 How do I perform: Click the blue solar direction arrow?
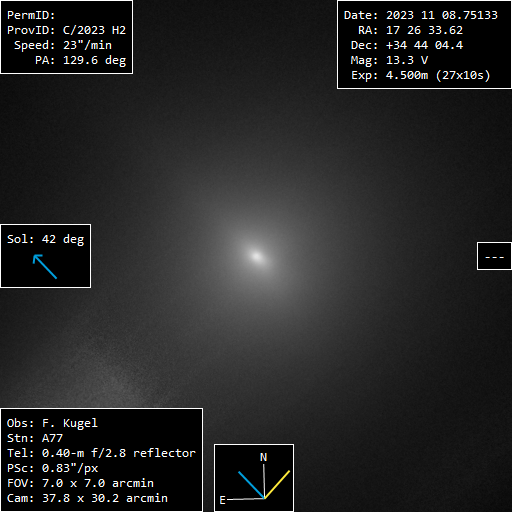(x=45, y=266)
